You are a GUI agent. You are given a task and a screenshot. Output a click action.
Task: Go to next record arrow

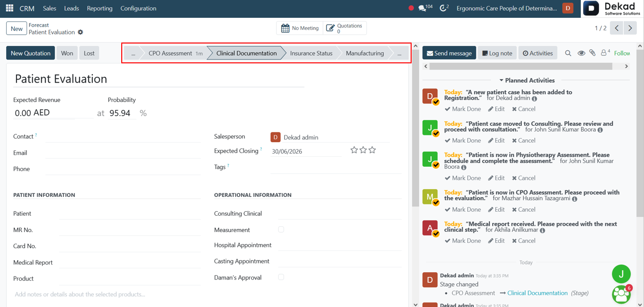pyautogui.click(x=630, y=28)
